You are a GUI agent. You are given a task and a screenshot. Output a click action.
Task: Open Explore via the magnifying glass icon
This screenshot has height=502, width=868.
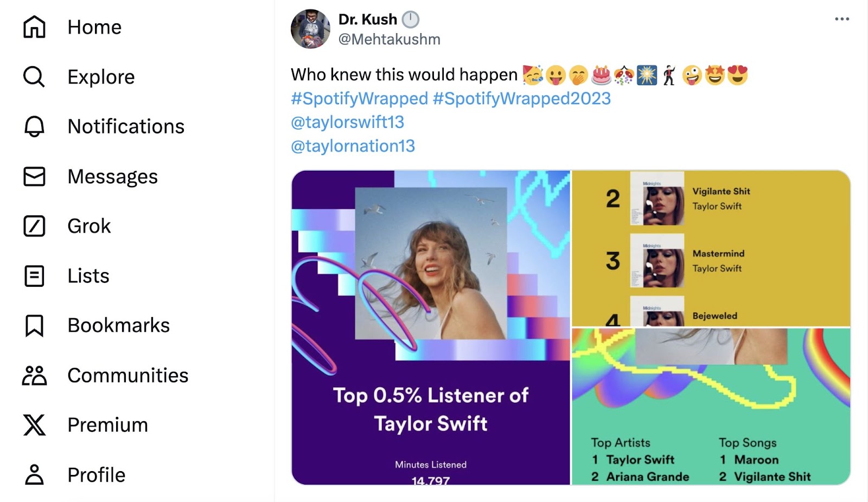(34, 76)
